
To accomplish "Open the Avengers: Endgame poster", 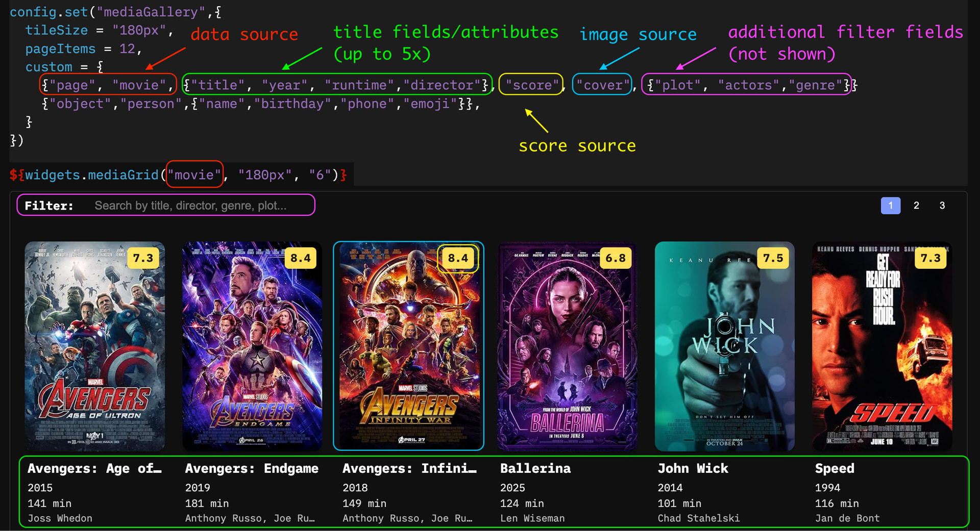I will click(x=252, y=347).
